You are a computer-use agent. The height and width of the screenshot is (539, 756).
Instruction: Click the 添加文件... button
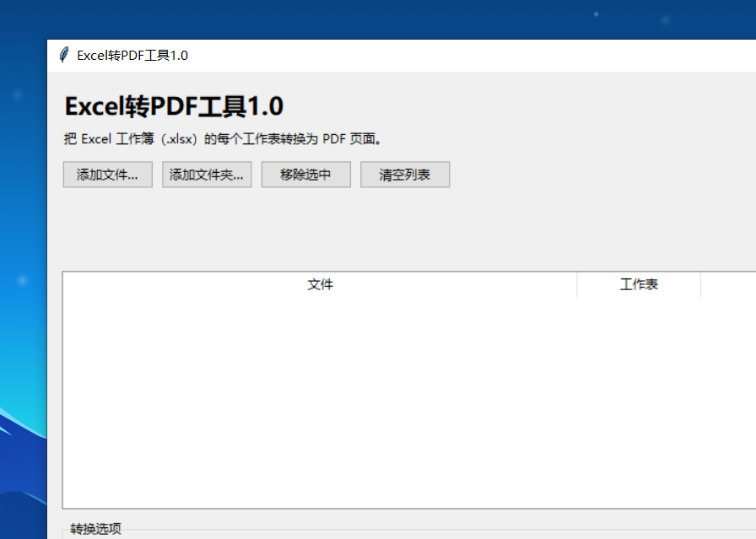pyautogui.click(x=107, y=175)
